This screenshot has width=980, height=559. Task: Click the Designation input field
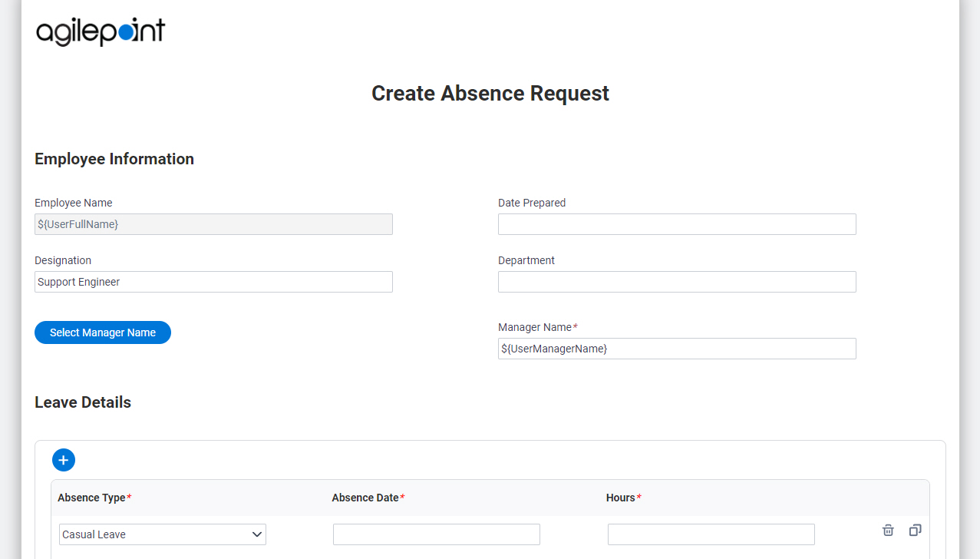[x=213, y=282]
